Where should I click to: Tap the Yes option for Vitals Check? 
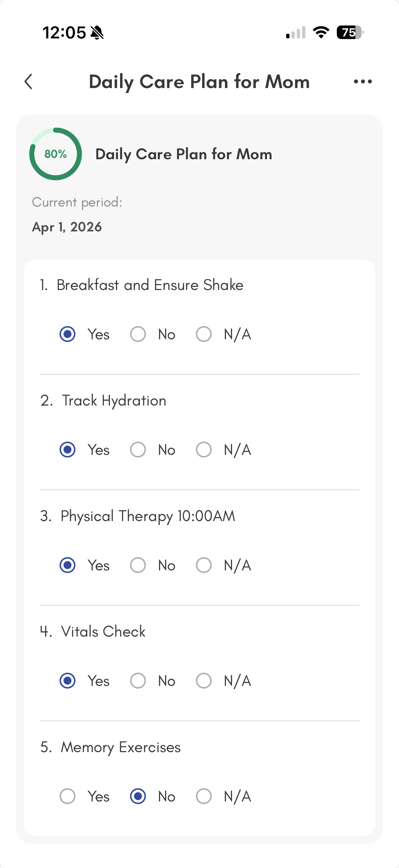coord(68,681)
